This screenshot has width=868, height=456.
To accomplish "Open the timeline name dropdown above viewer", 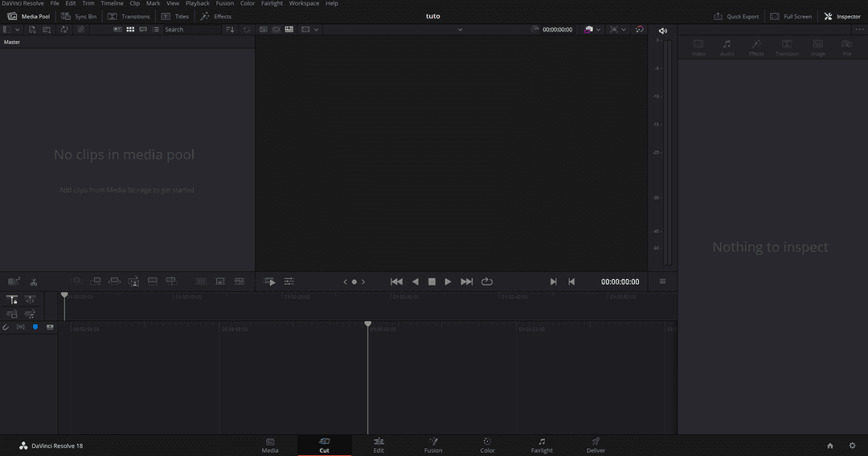I will click(460, 30).
